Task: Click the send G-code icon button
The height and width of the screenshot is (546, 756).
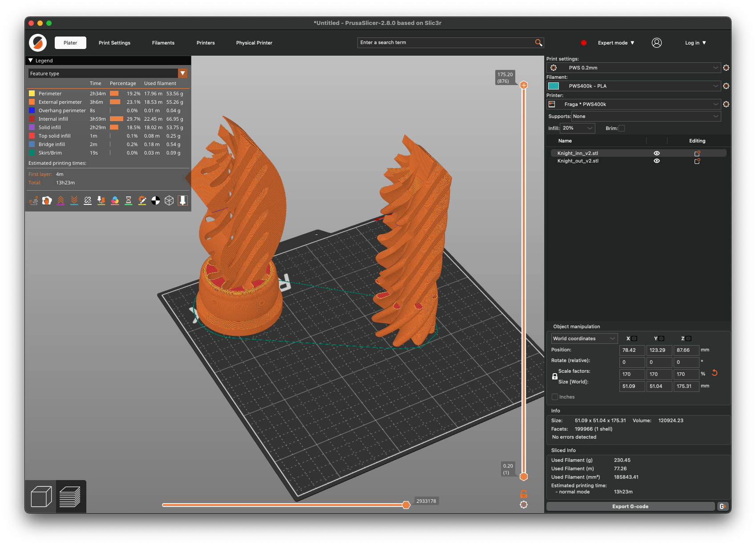Action: coord(723,506)
